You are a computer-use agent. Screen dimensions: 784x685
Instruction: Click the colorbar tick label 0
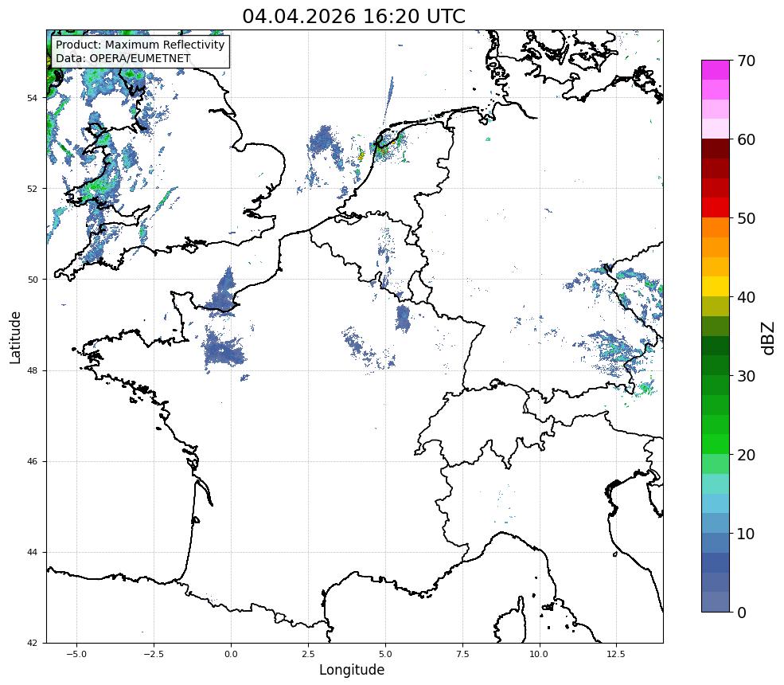pyautogui.click(x=742, y=612)
